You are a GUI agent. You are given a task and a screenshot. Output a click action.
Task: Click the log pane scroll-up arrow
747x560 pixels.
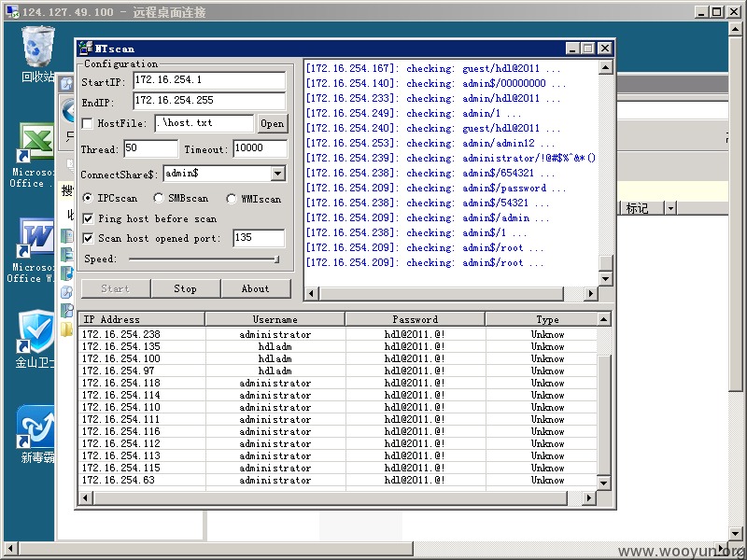click(x=605, y=67)
